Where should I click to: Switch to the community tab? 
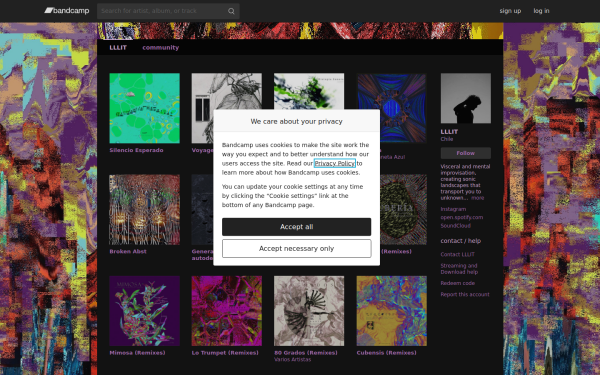pos(160,47)
